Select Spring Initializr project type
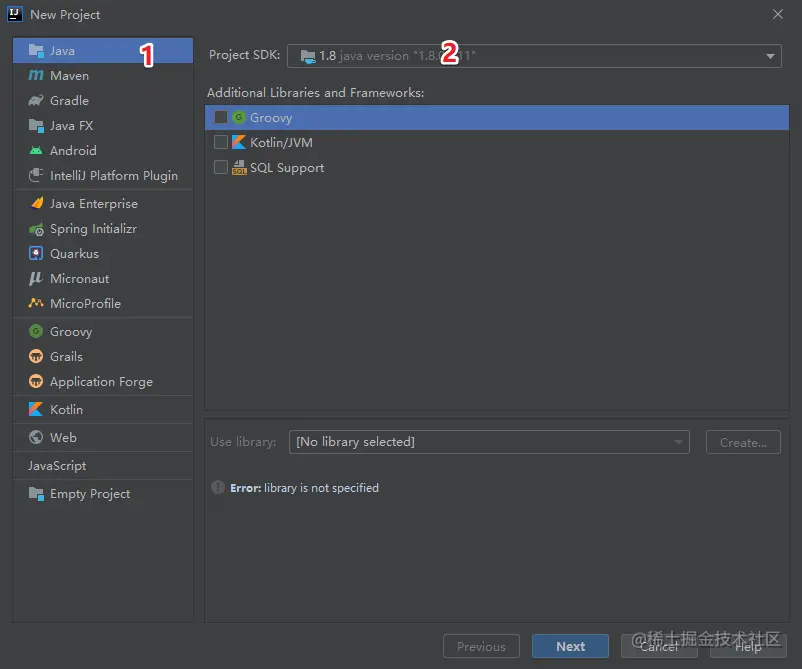802x669 pixels. [103, 229]
